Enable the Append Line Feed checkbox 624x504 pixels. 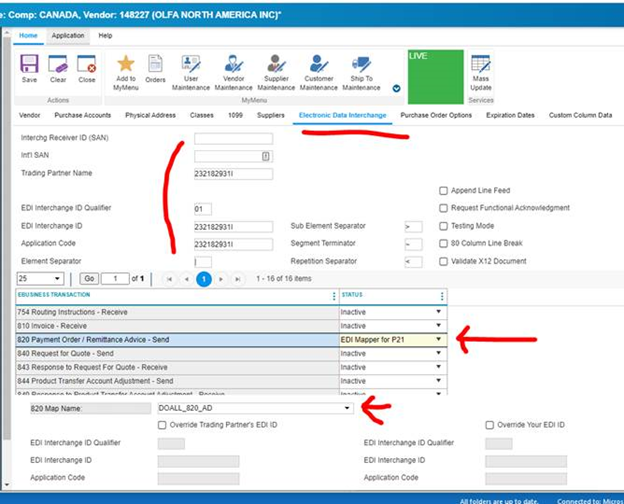click(444, 190)
